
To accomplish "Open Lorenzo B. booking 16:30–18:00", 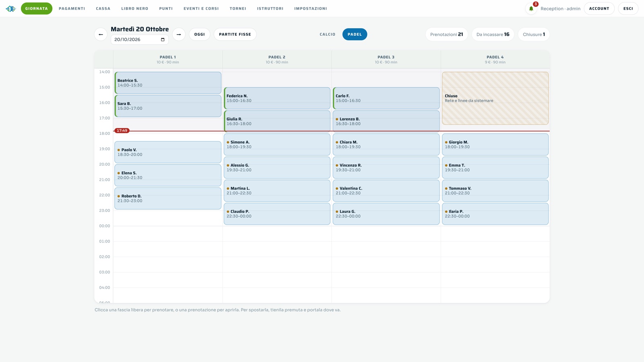I will point(386,121).
